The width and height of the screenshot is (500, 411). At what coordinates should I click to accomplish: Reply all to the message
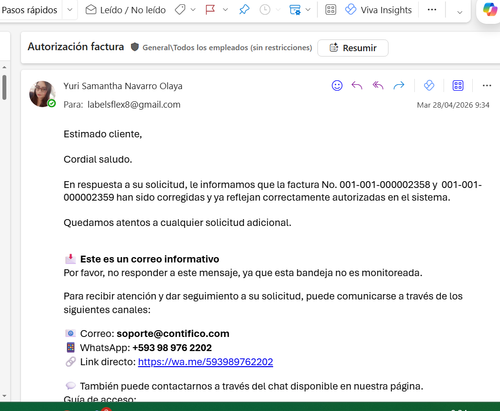pyautogui.click(x=378, y=86)
